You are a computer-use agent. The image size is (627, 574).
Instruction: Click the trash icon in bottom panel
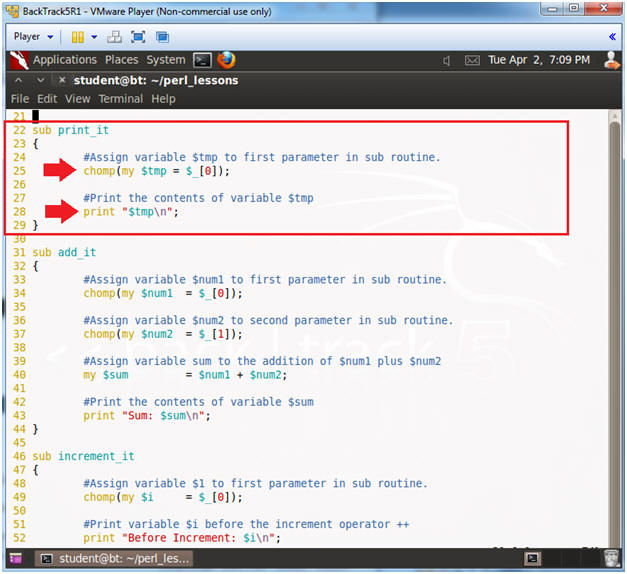[612, 558]
